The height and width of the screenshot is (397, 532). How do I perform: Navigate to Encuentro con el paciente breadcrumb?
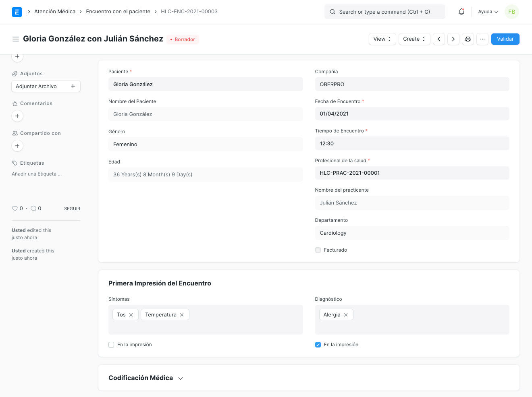(118, 12)
